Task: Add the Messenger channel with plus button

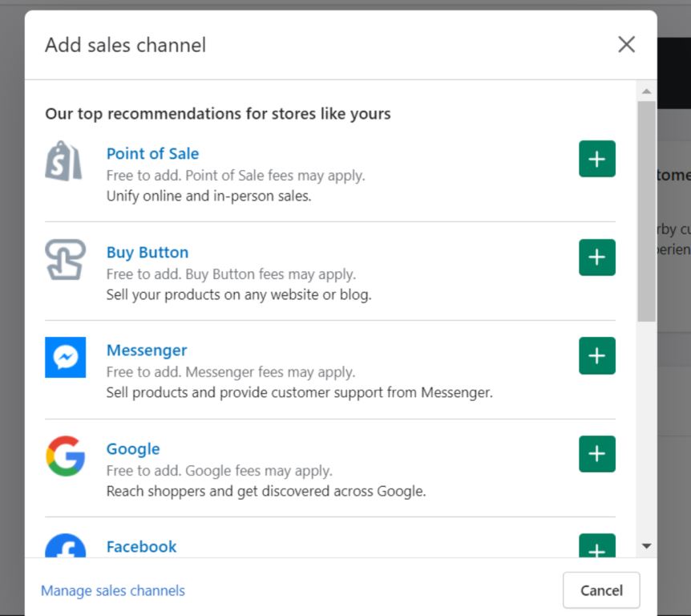Action: tap(597, 356)
